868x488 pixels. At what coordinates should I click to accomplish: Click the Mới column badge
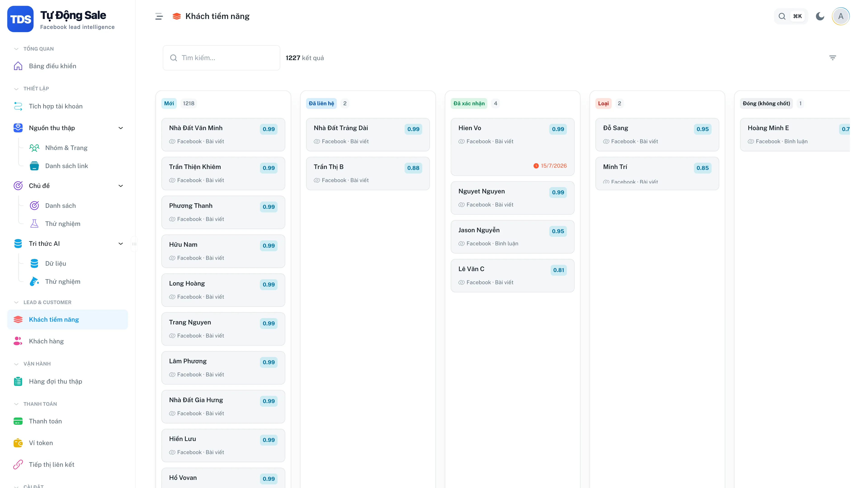click(x=169, y=103)
